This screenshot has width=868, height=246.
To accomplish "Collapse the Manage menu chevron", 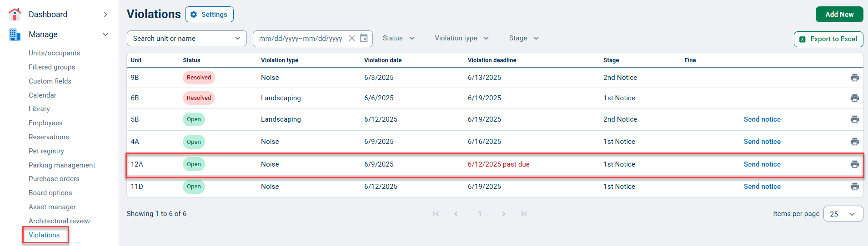I will [x=105, y=34].
